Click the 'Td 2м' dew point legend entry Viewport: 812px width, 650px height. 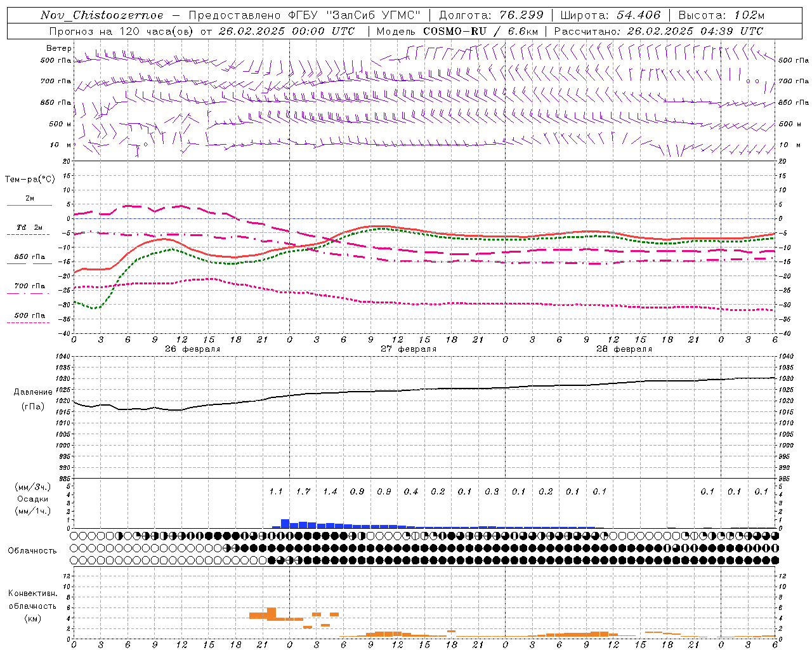click(29, 227)
